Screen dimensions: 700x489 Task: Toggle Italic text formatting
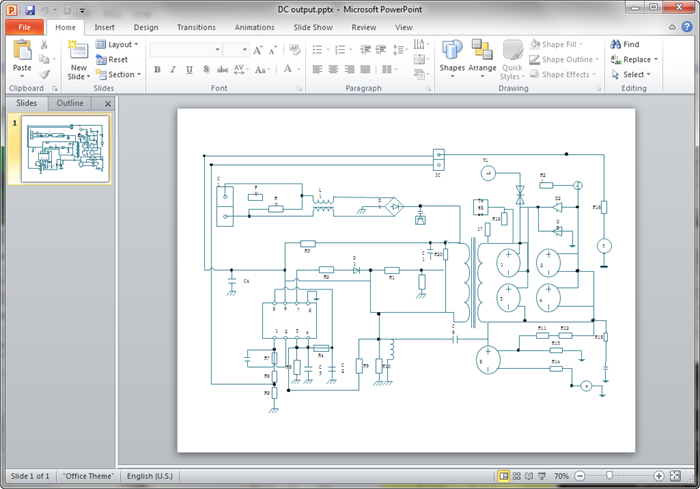point(173,69)
